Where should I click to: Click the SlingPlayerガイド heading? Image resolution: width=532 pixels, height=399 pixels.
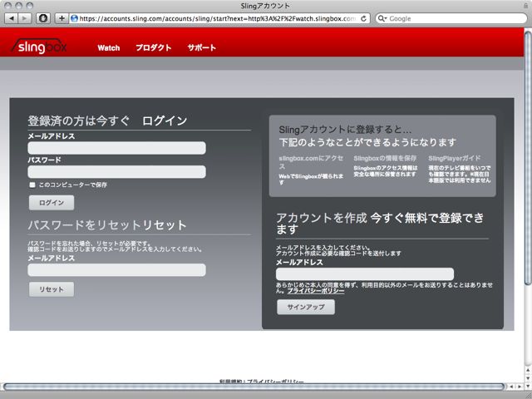[x=455, y=159]
